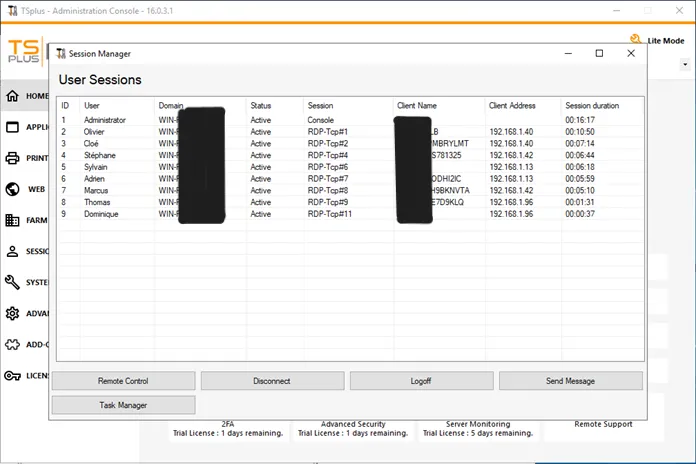Viewport: 696px width, 464px height.
Task: Select the Web globe icon
Action: pos(12,189)
